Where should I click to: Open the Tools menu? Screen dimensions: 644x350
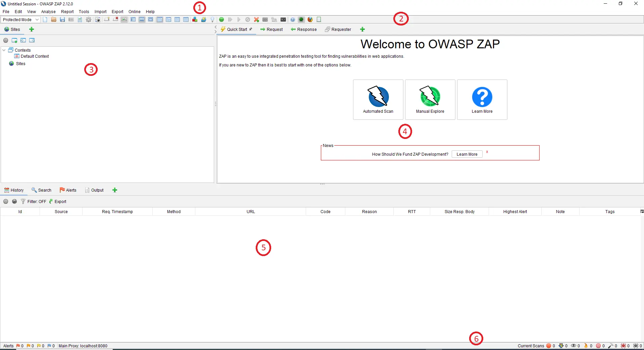point(84,11)
